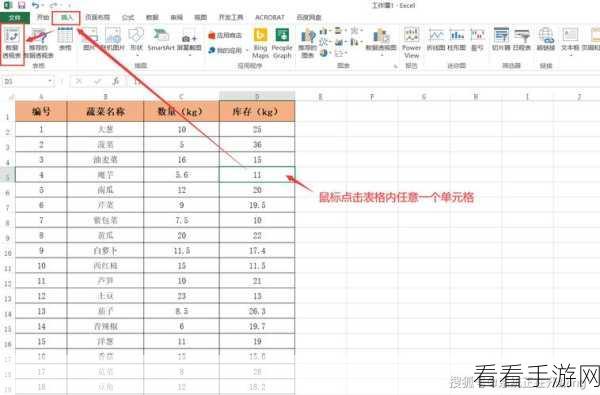Insert 柱形图 column sparkline
Image resolution: width=600 pixels, height=395 pixels.
click(x=456, y=39)
